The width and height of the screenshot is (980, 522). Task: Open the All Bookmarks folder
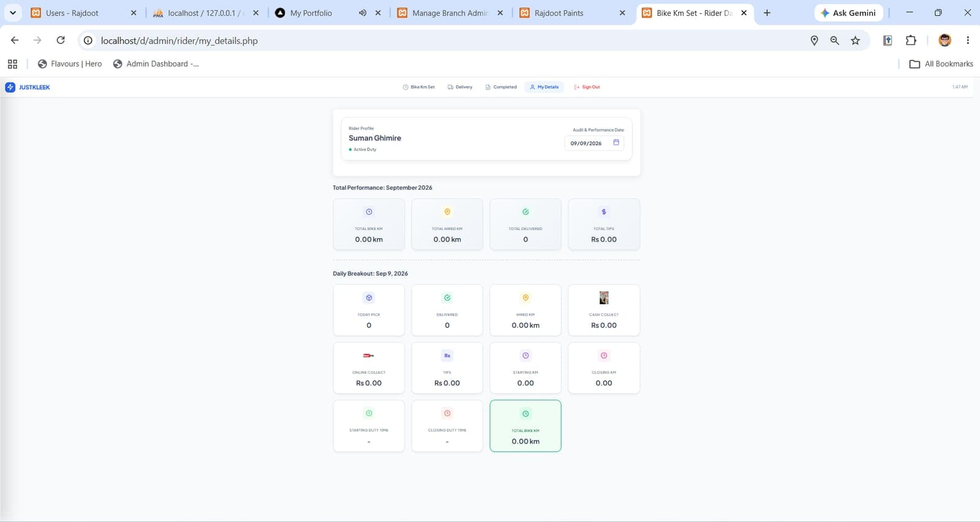coord(941,64)
